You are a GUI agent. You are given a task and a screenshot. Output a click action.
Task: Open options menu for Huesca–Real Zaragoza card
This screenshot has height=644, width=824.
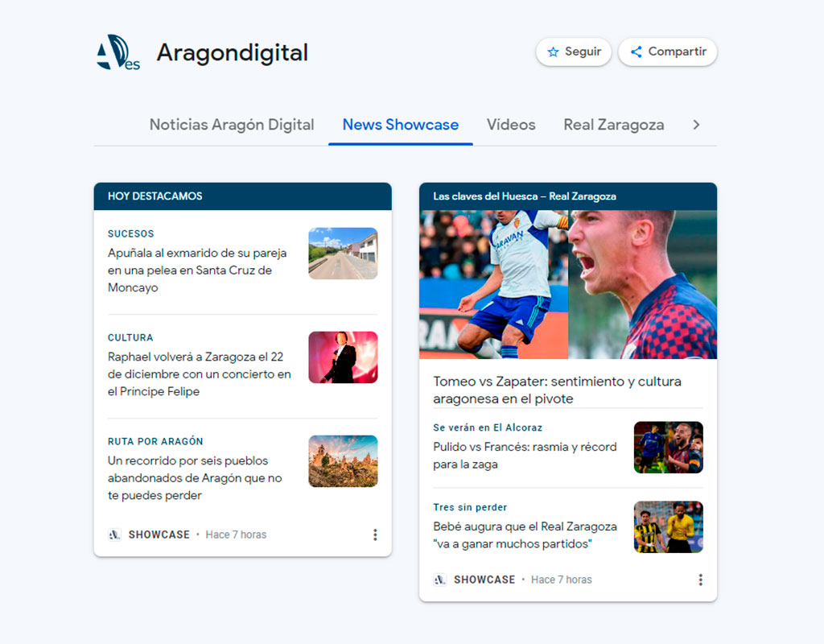pos(700,580)
